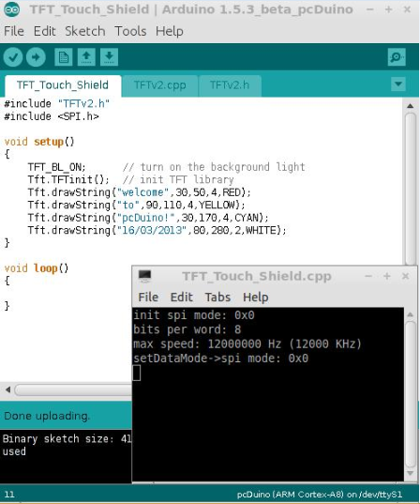Click line number '11' in status bar
Viewport: 420px width, 504px height.
pyautogui.click(x=9, y=495)
